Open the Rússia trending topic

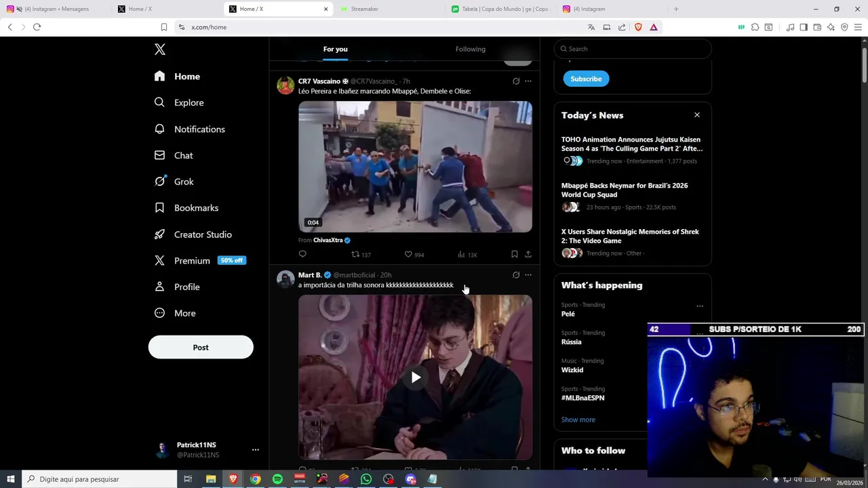[572, 342]
